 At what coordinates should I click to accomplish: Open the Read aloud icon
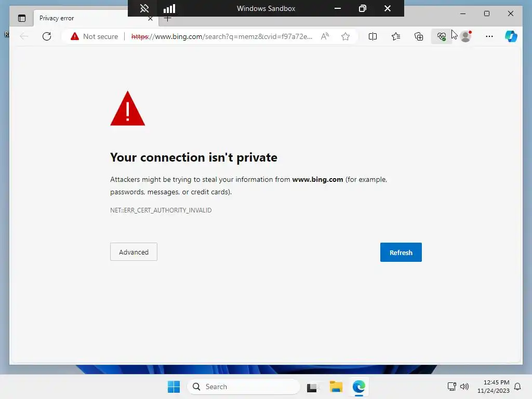[x=325, y=36]
